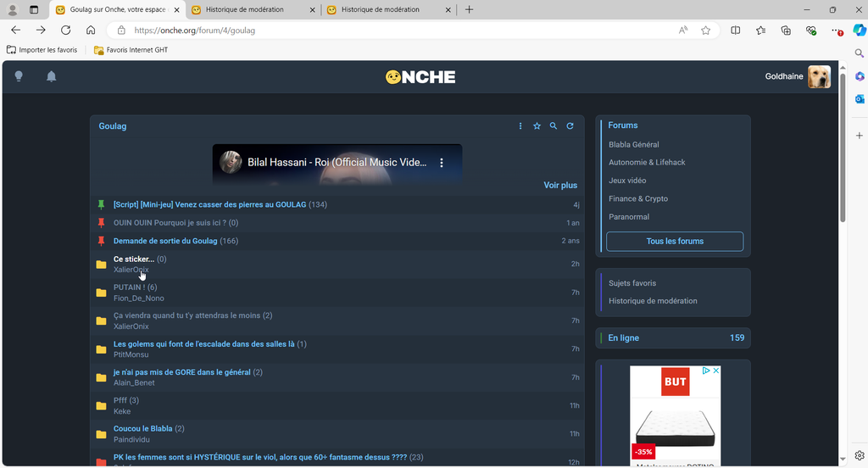Viewport: 868px width, 468px height.
Task: Click the page vertical scrollbar
Action: 843,144
